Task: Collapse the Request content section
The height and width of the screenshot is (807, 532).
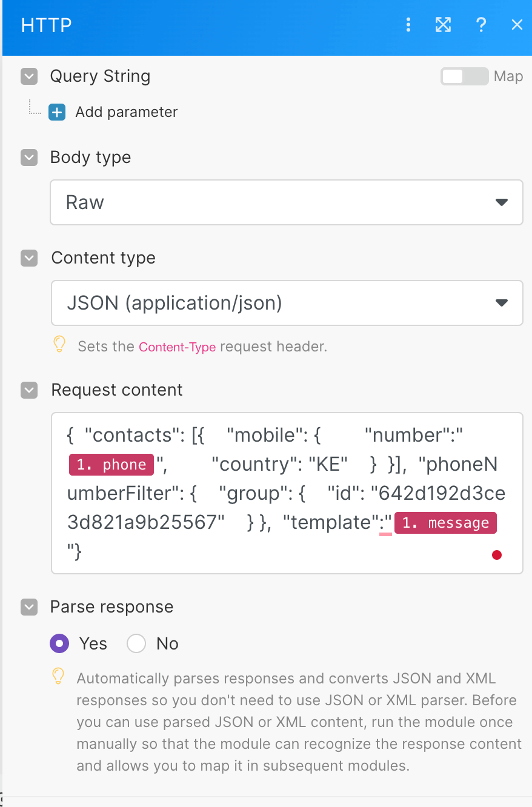Action: (29, 390)
